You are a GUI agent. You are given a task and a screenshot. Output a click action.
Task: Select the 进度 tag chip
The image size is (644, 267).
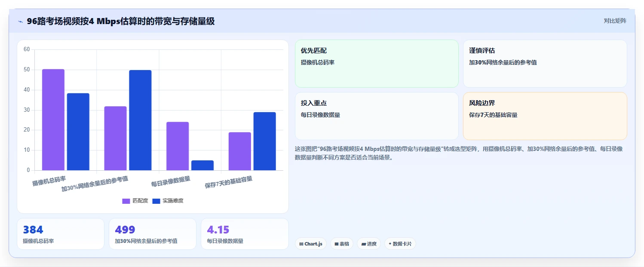[x=369, y=244]
